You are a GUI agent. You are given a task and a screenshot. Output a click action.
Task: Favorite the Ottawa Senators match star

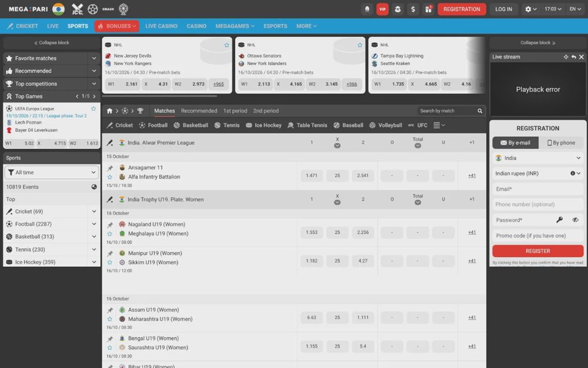coord(360,45)
